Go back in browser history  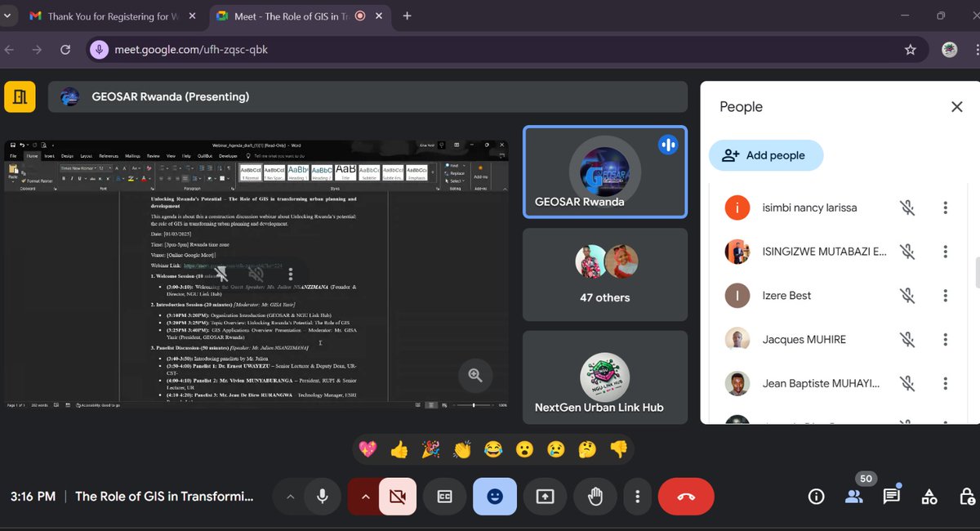(x=9, y=50)
